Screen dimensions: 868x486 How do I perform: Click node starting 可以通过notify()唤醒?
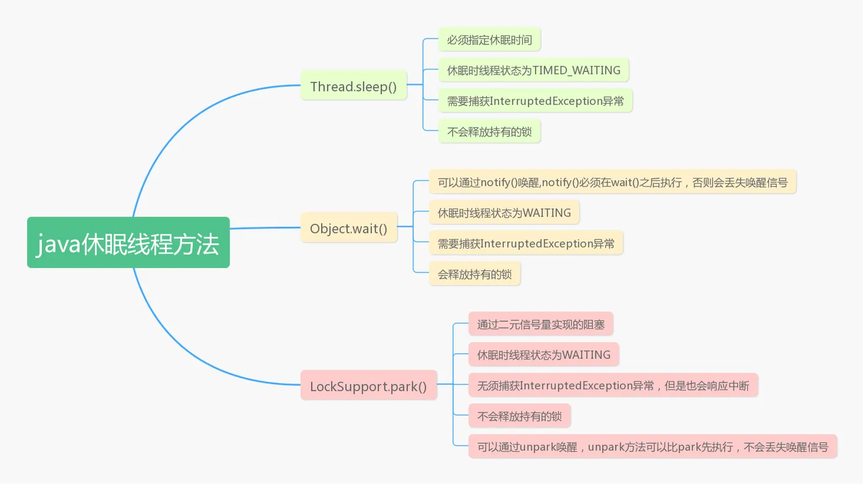[613, 182]
